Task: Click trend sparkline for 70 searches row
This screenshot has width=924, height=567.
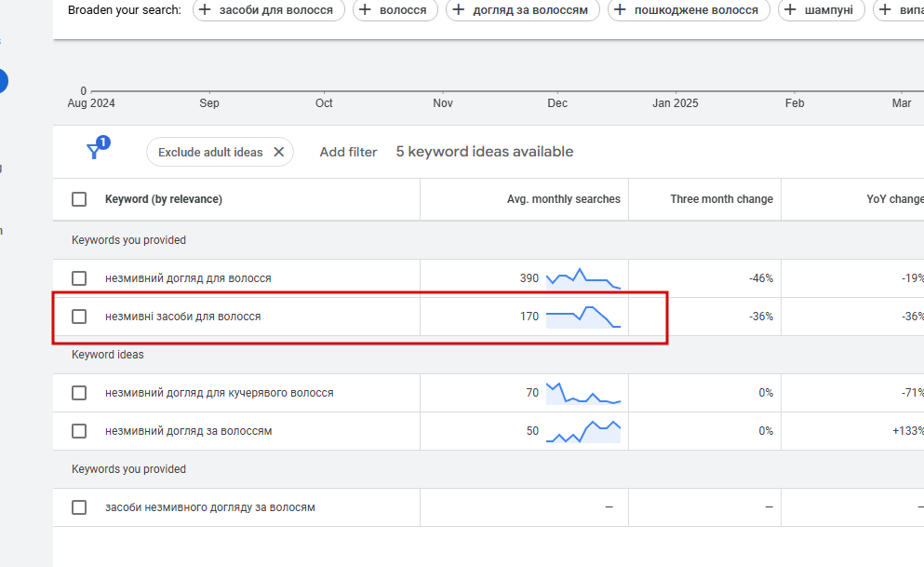Action: pyautogui.click(x=583, y=393)
